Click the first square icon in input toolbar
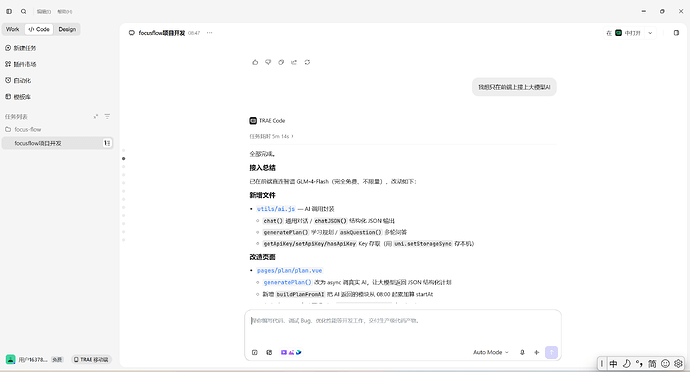 [254, 352]
